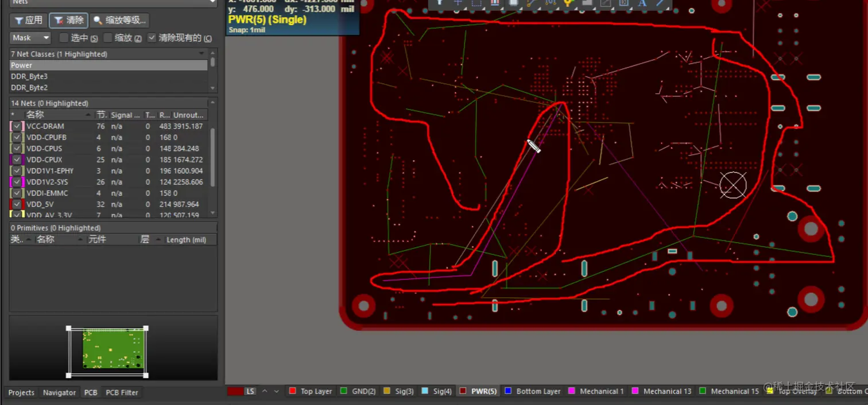The image size is (868, 405).
Task: Sort nets by 名称 column header
Action: click(57, 115)
